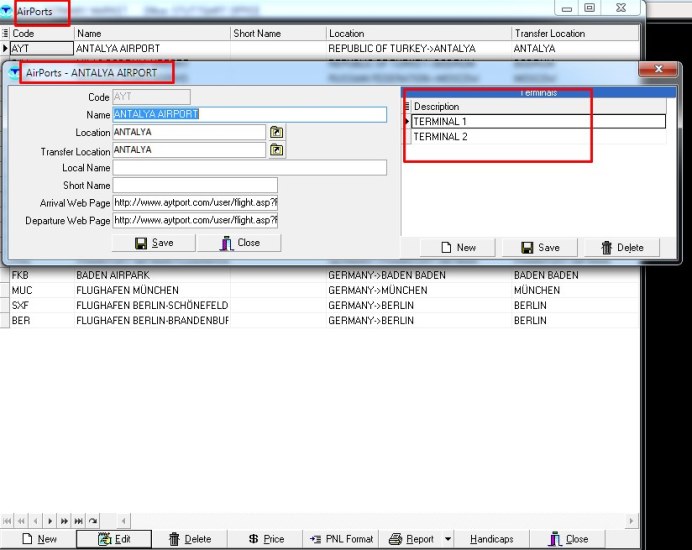
Task: Expand the Report button dropdown arrow
Action: pyautogui.click(x=447, y=539)
